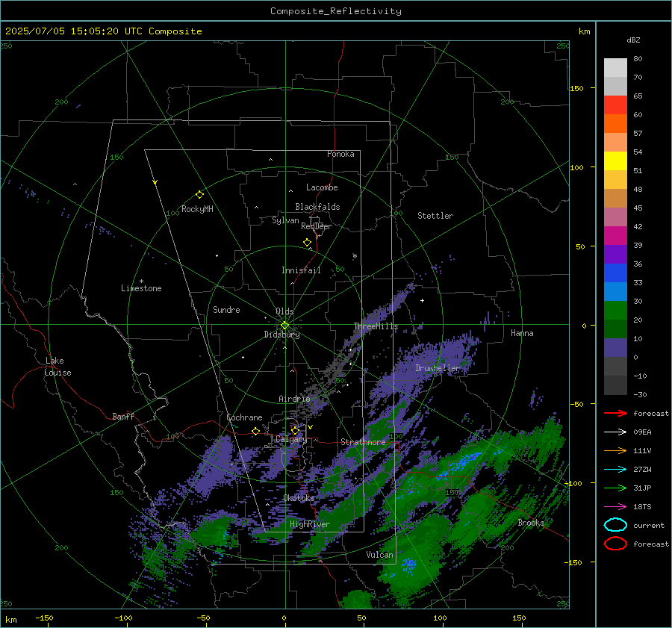The image size is (672, 628).
Task: Click the red forecast ellipse legend icon
Action: click(x=615, y=544)
